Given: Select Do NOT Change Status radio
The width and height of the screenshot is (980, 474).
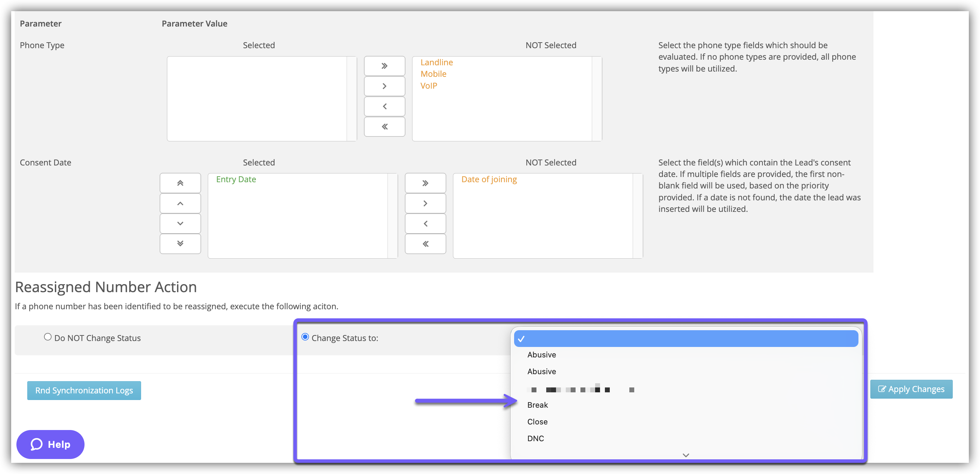Looking at the screenshot, I should tap(47, 337).
